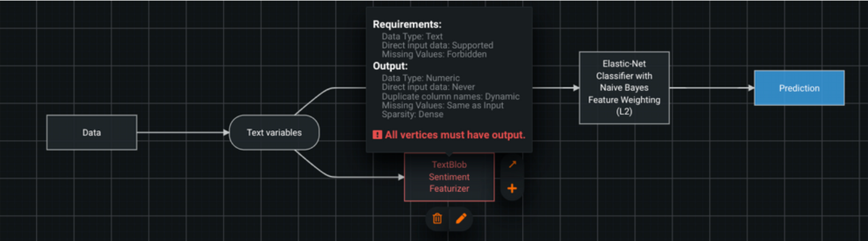Click the 'Data Type: Numeric' output line
The image size is (868, 241).
pos(420,78)
